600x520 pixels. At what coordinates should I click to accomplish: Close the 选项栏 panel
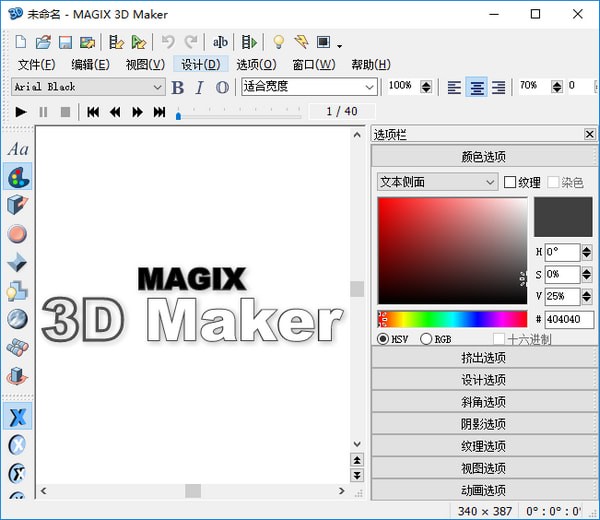coord(590,134)
